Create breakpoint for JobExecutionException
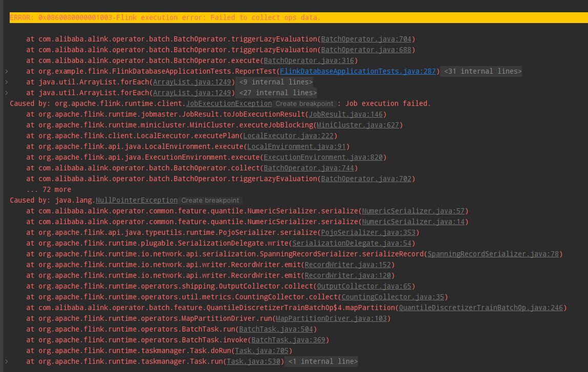This screenshot has height=372, width=588. 304,104
